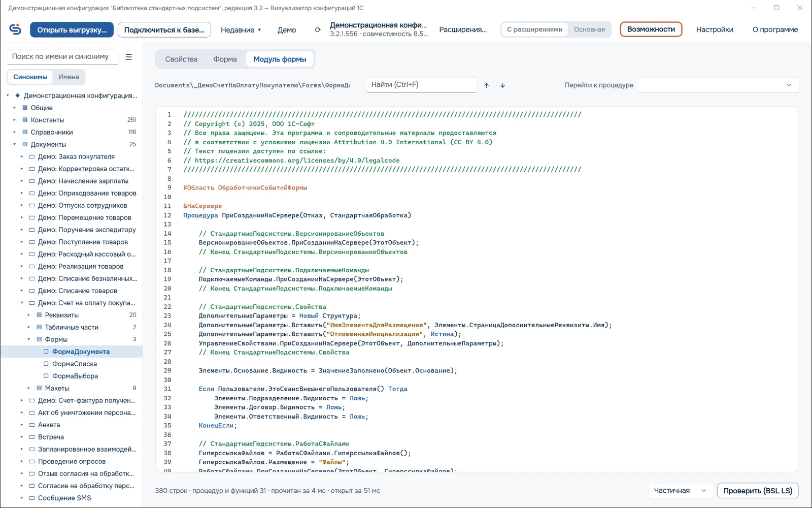Click the Общие category icon
The width and height of the screenshot is (812, 508).
25,108
